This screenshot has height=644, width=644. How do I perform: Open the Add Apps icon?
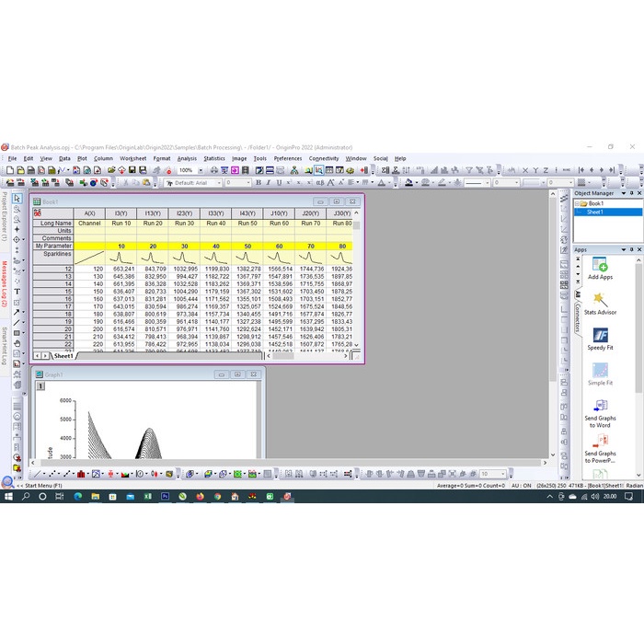tap(600, 269)
